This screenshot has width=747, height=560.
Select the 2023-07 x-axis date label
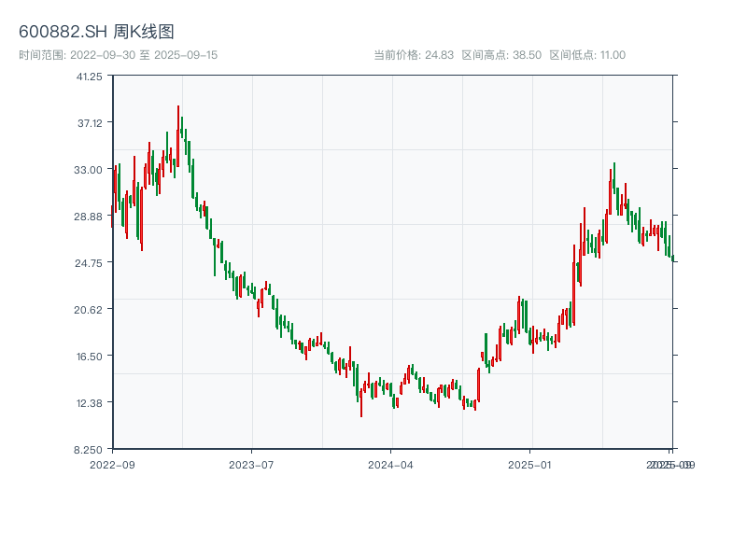252,464
